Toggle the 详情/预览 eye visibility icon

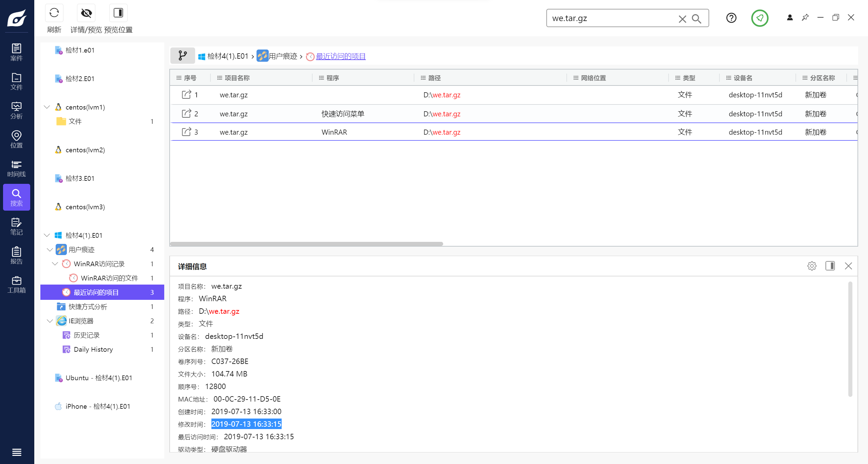pyautogui.click(x=86, y=13)
